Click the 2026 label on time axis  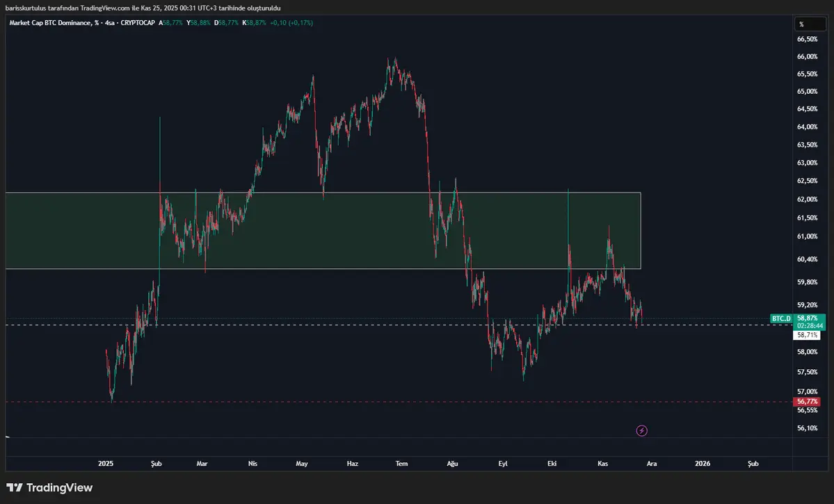tap(702, 464)
